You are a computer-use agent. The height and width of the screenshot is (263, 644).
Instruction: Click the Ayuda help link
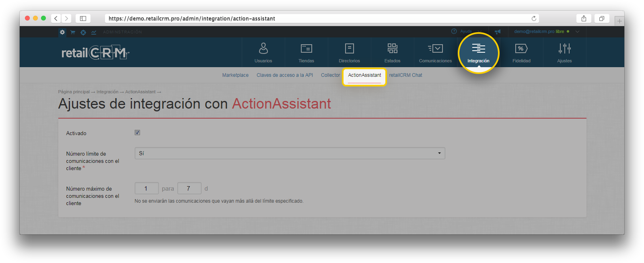[x=466, y=31]
